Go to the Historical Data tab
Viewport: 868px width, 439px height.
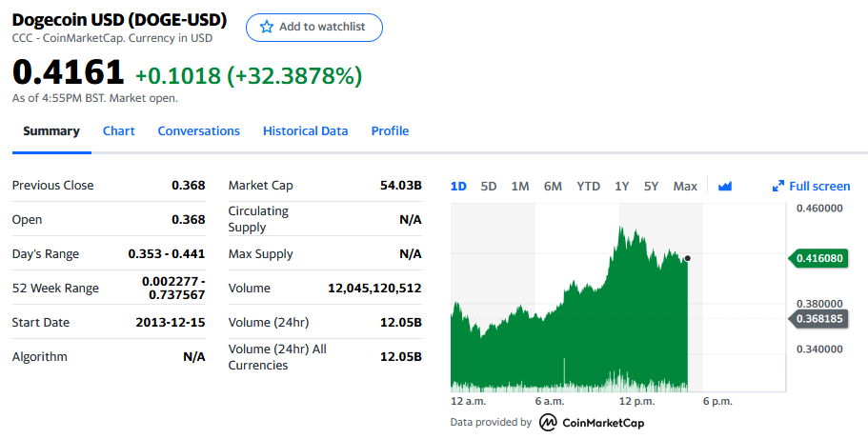click(x=306, y=131)
